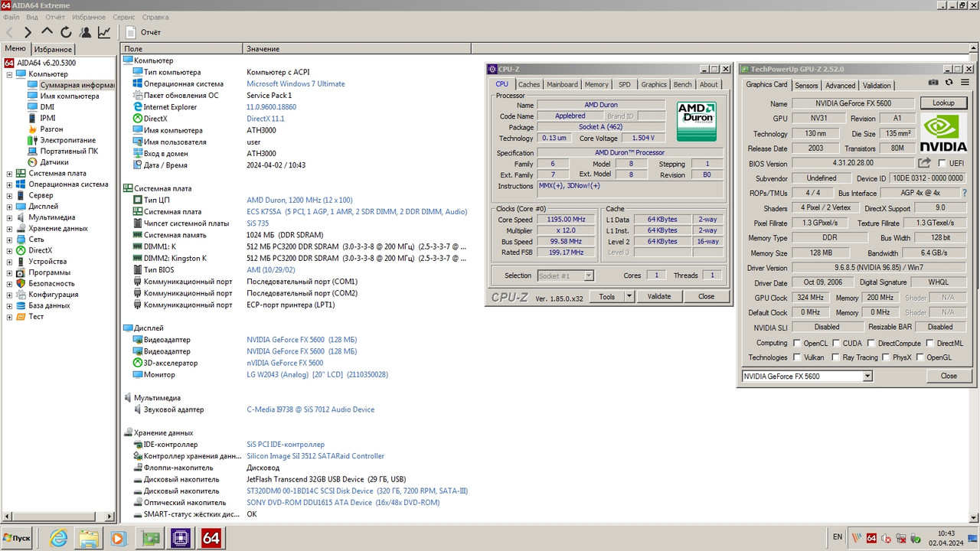The image size is (980, 551).
Task: Open Socket #1 selection dropdown in CPU-Z
Action: [589, 275]
